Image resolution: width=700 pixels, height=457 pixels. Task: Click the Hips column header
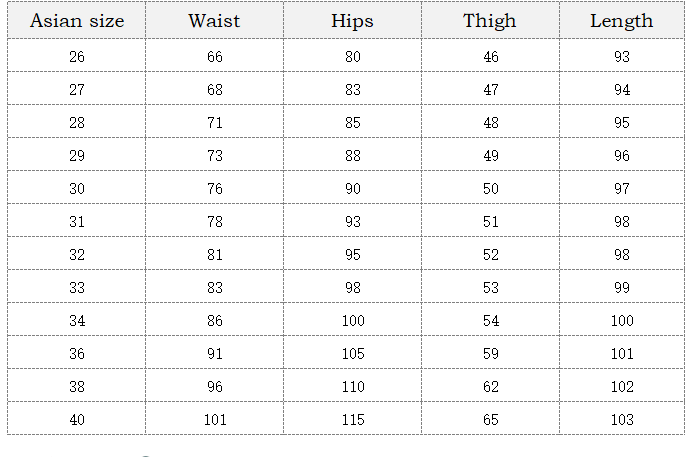(x=352, y=21)
